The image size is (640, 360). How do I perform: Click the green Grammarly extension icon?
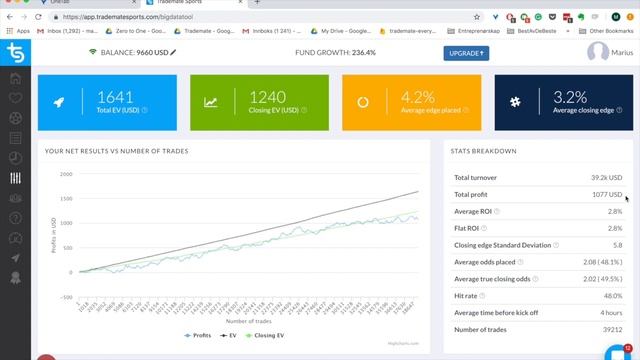pos(538,17)
